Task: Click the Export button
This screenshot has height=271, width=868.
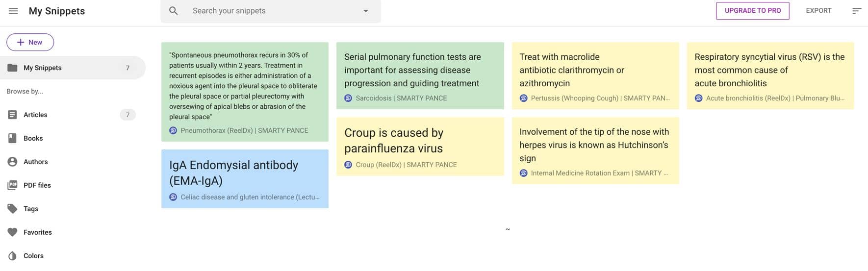Action: 818,11
